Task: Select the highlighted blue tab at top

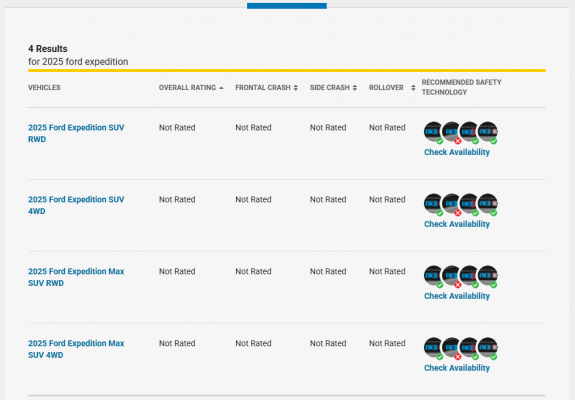Action: (x=287, y=6)
